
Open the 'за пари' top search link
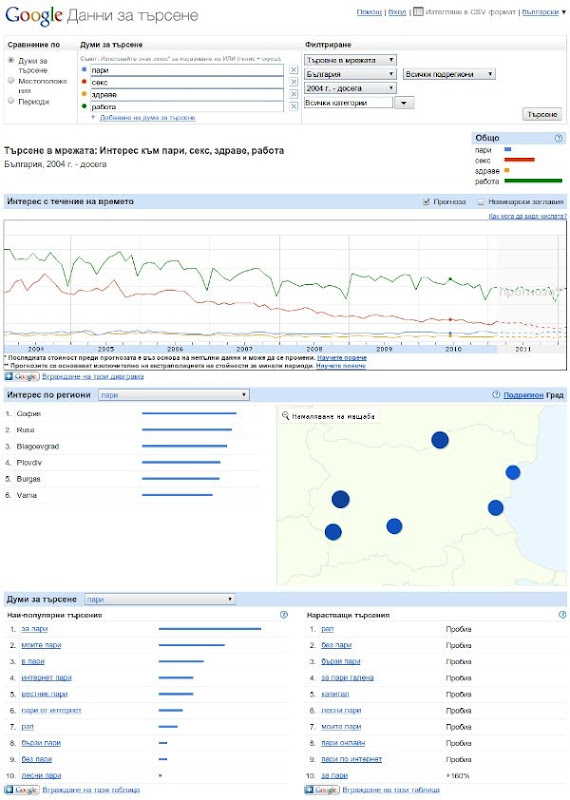34,629
